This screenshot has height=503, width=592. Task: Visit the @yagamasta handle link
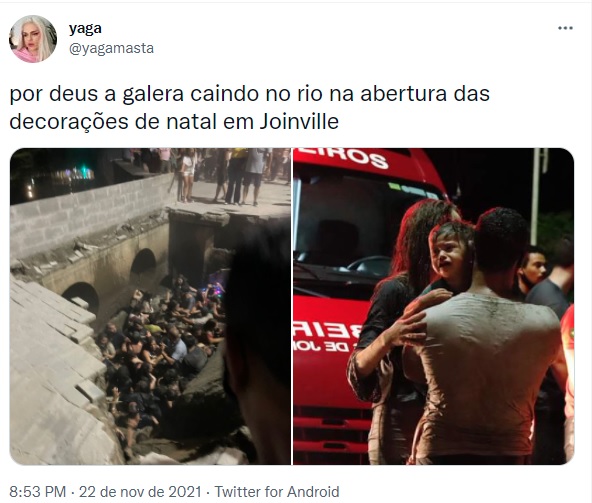[111, 49]
